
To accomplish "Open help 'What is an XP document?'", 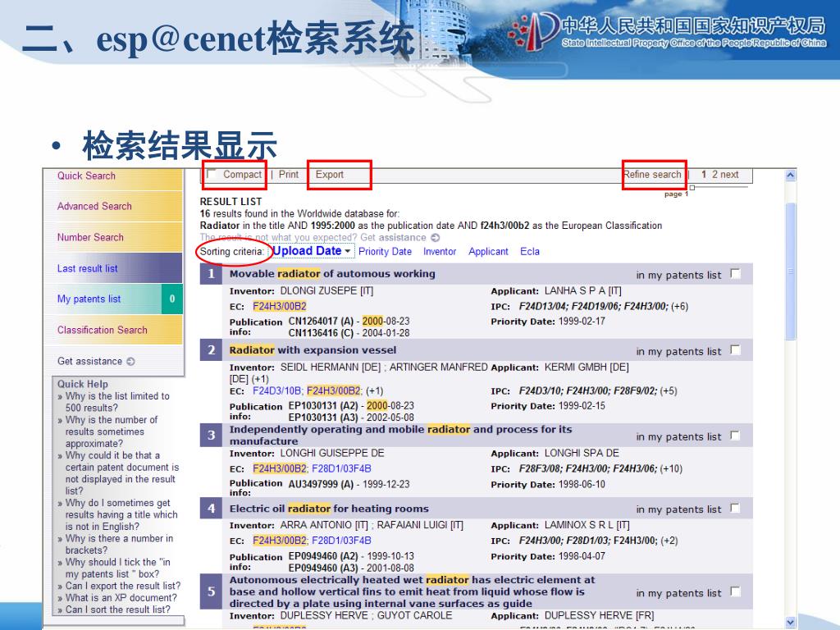I will coord(121,597).
